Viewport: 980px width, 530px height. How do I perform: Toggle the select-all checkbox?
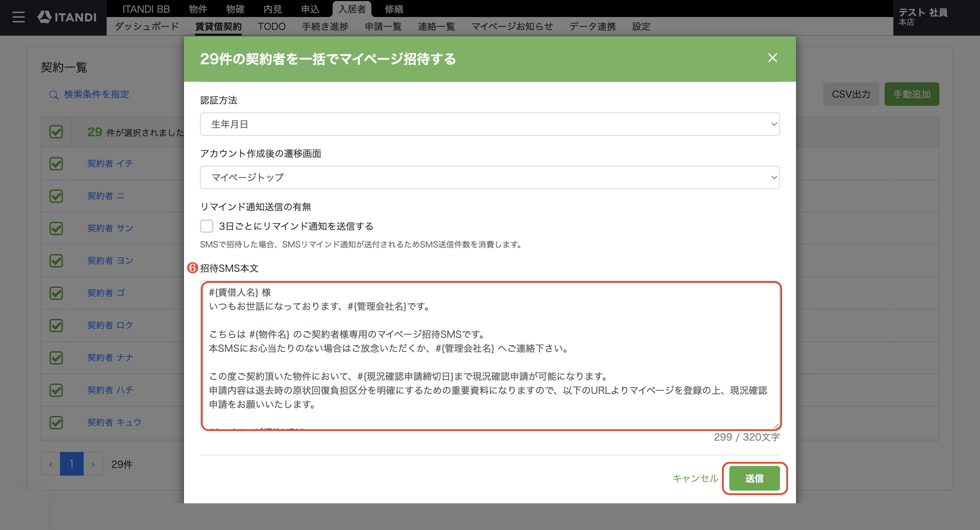coord(56,132)
